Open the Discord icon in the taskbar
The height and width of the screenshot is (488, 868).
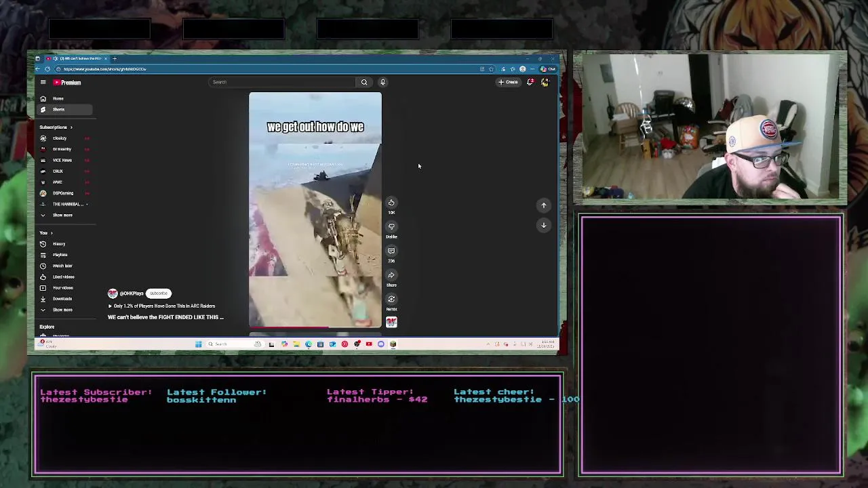click(x=381, y=344)
